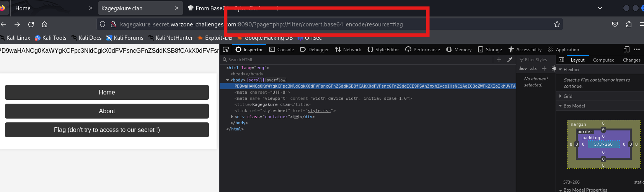The height and width of the screenshot is (192, 644).
Task: Bookmark this page with the star
Action: (x=557, y=24)
